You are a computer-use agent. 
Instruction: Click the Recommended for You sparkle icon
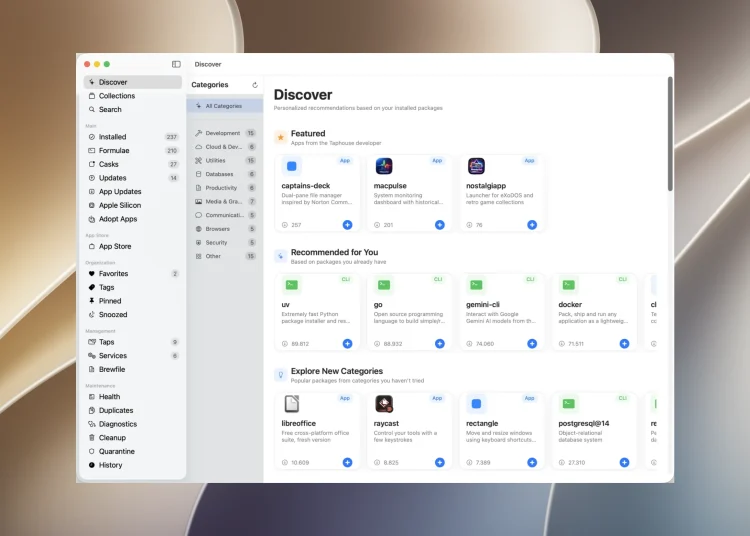(281, 256)
